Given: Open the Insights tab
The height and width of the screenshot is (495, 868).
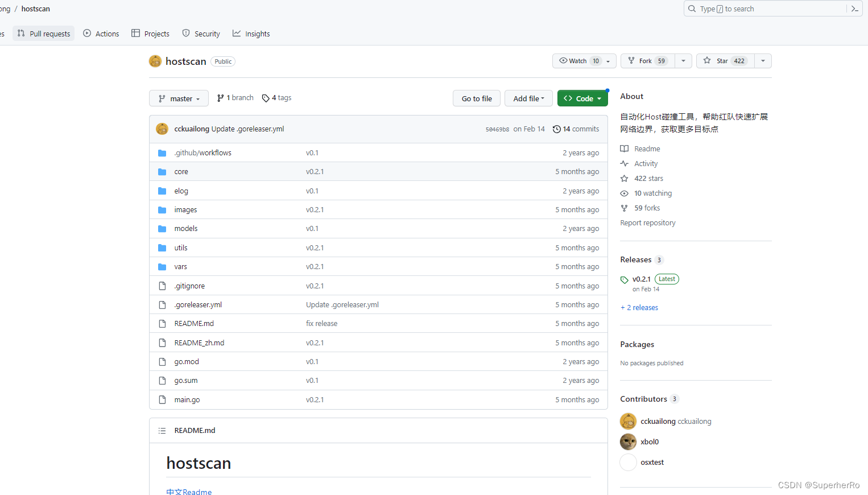Looking at the screenshot, I should coord(251,33).
